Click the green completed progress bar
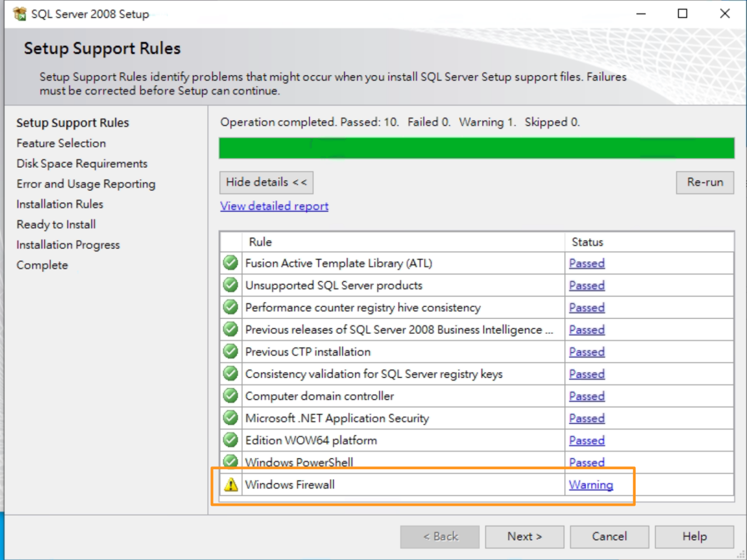This screenshot has width=747, height=560. [x=477, y=148]
